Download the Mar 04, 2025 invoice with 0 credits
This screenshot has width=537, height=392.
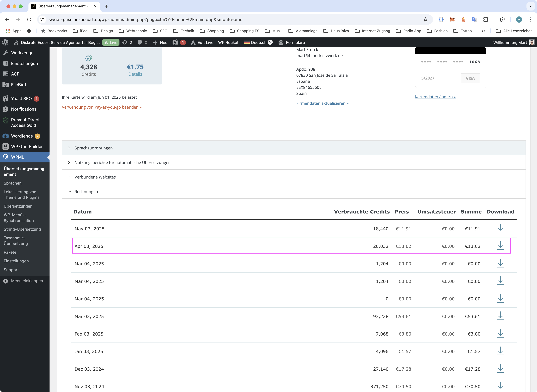[500, 299]
